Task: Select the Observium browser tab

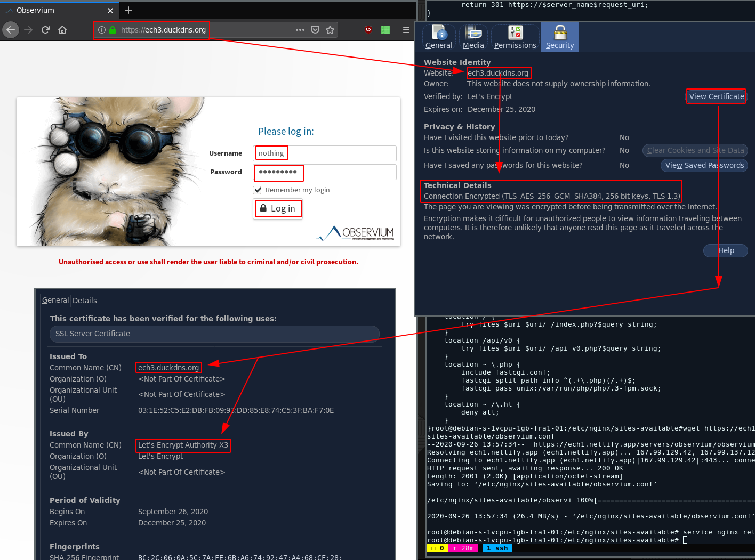Action: click(59, 10)
